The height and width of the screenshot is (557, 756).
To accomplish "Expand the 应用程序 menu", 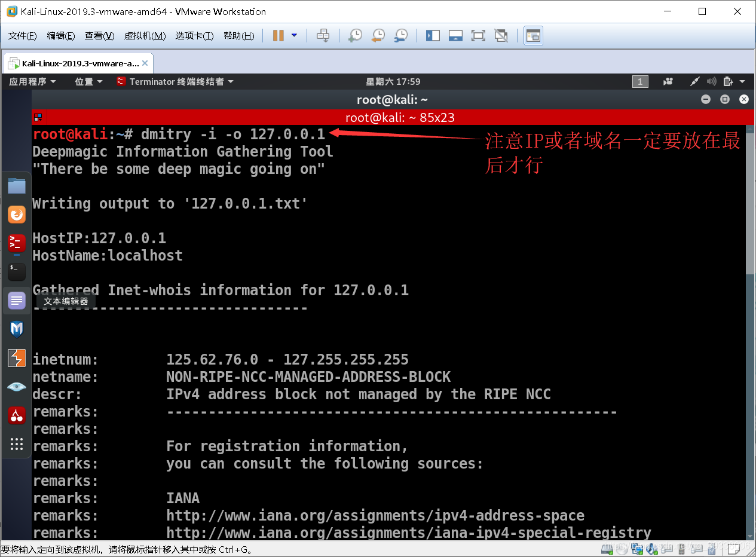I will 32,81.
